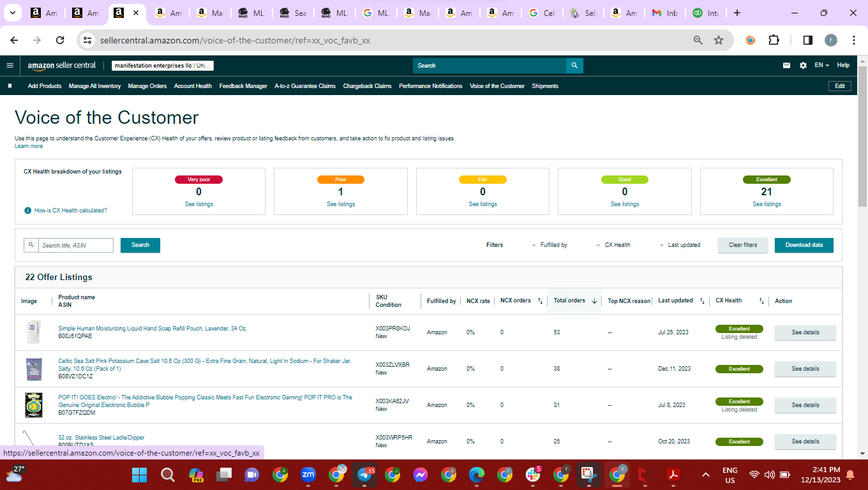
Task: Open the browser zoom magnifier icon
Action: click(698, 40)
